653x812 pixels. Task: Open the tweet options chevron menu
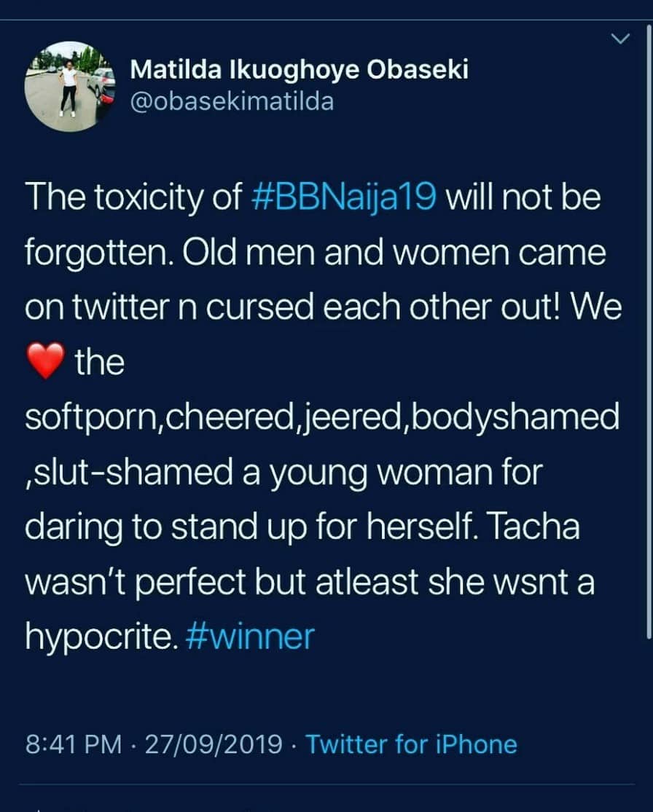619,39
